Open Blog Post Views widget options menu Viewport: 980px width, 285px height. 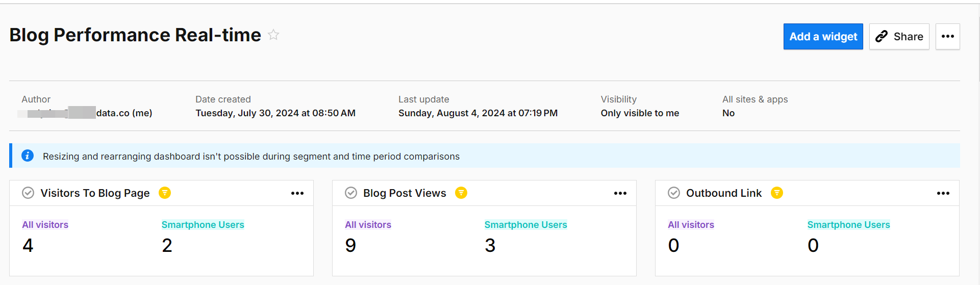coord(620,193)
